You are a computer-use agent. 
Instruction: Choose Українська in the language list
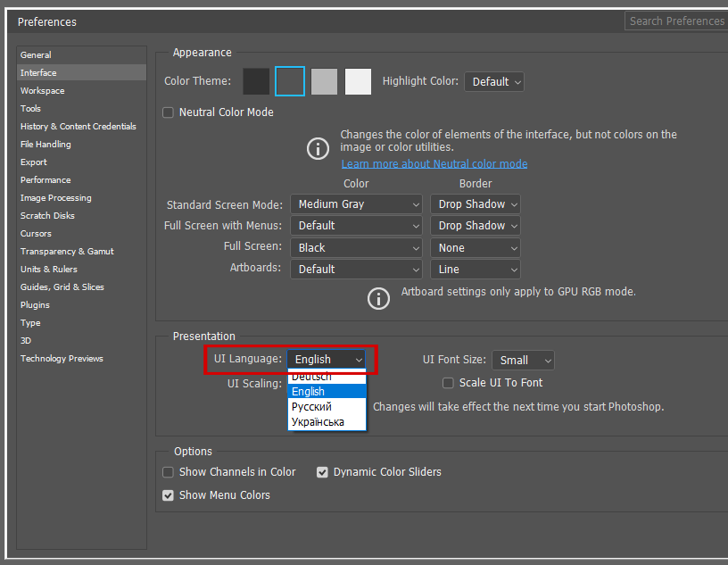tap(327, 422)
